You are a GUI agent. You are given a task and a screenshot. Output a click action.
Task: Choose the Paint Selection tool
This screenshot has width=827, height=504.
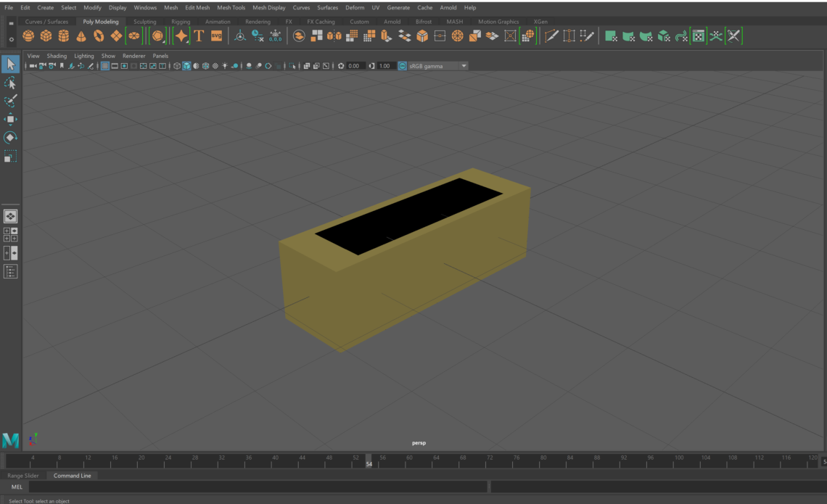click(11, 100)
